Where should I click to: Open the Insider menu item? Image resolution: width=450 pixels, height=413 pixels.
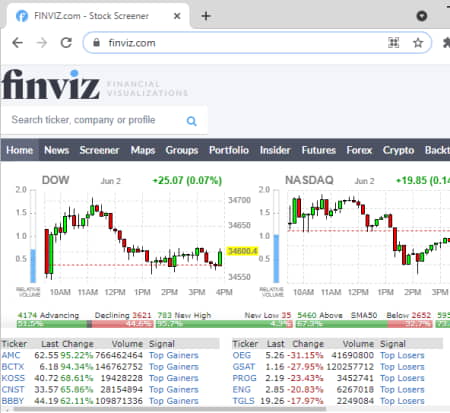tap(275, 150)
